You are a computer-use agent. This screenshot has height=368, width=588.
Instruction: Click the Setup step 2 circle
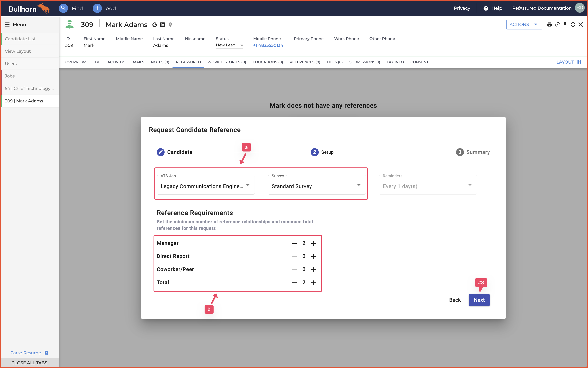(315, 152)
